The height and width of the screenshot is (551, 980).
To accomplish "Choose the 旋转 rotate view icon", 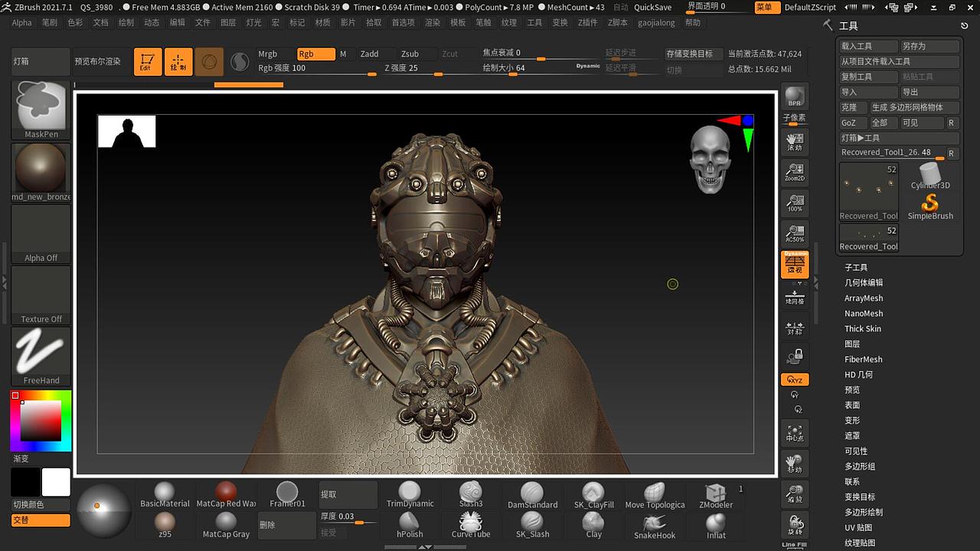I will tap(795, 524).
